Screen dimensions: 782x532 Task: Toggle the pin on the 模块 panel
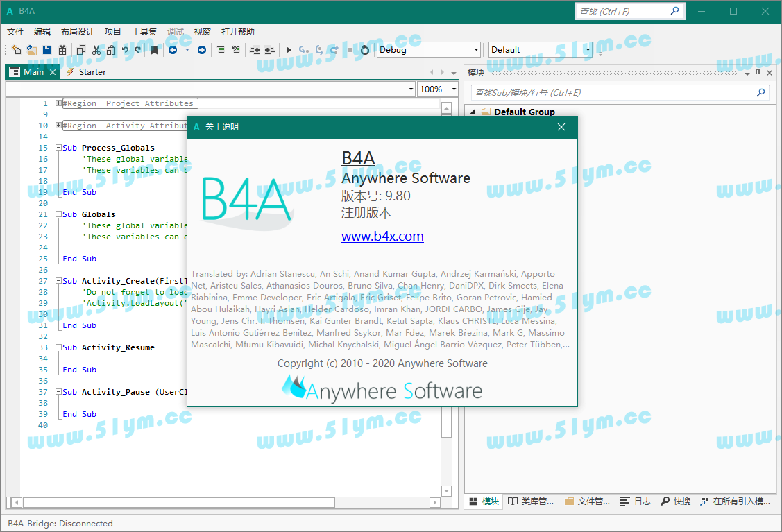[x=758, y=73]
